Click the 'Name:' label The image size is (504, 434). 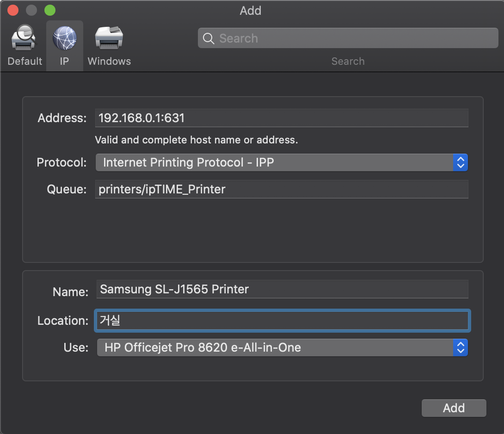70,292
